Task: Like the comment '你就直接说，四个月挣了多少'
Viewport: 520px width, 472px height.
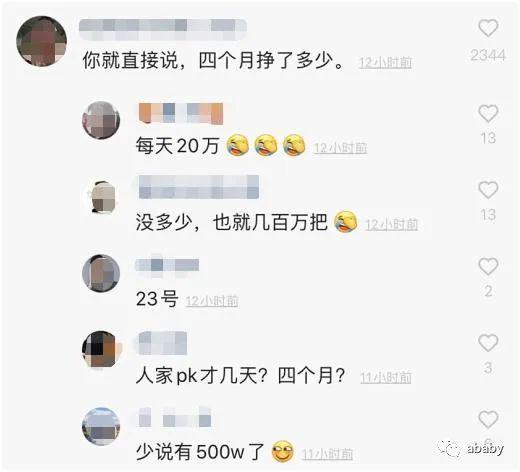Action: click(x=488, y=28)
